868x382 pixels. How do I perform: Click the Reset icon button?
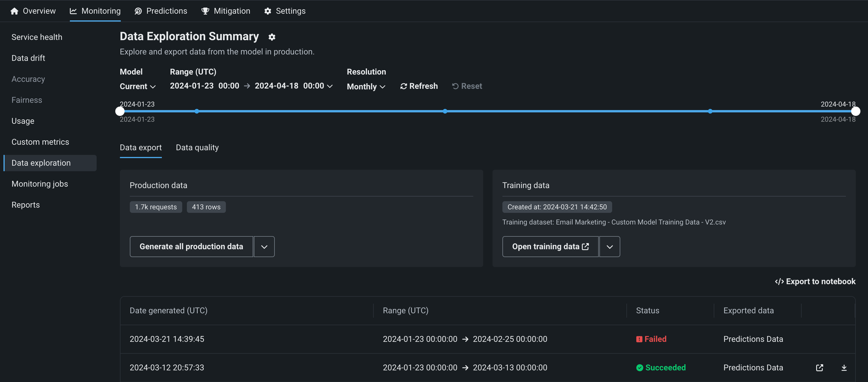point(455,86)
